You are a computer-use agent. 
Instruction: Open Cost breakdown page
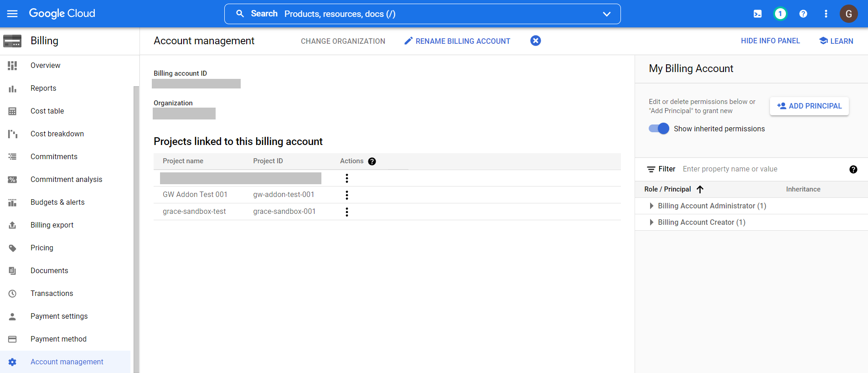pyautogui.click(x=57, y=134)
